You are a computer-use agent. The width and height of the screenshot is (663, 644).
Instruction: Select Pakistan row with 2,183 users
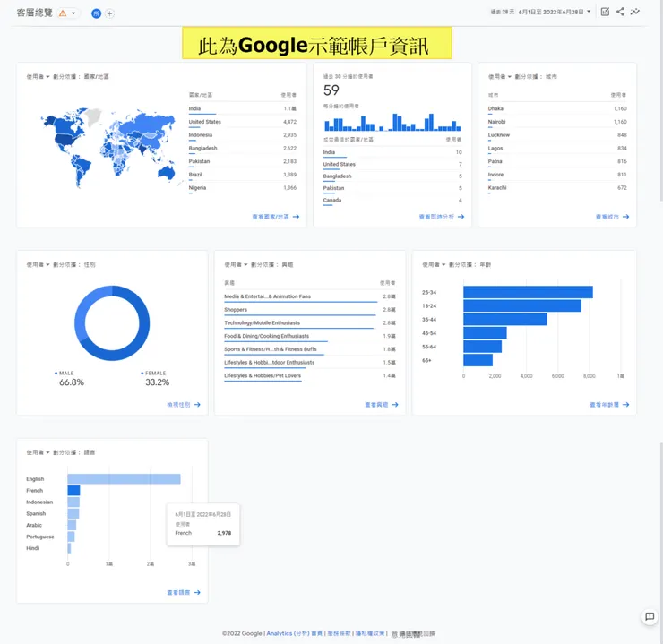point(242,161)
